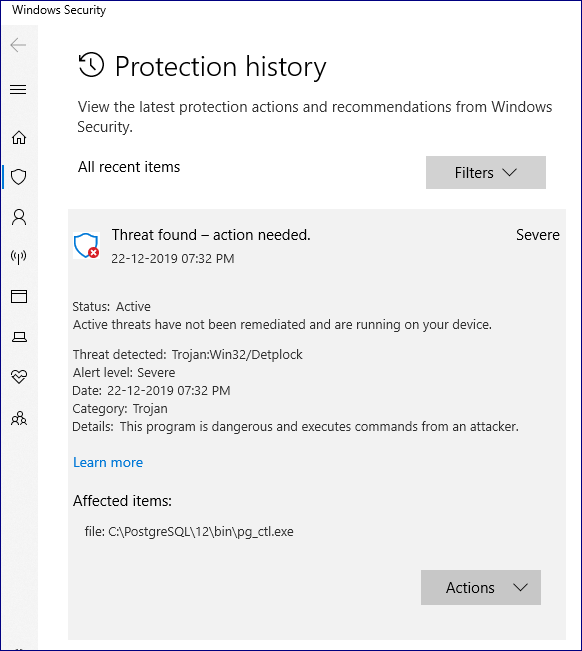
Task: Collapse the Threat found action needed entry
Action: coord(316,246)
